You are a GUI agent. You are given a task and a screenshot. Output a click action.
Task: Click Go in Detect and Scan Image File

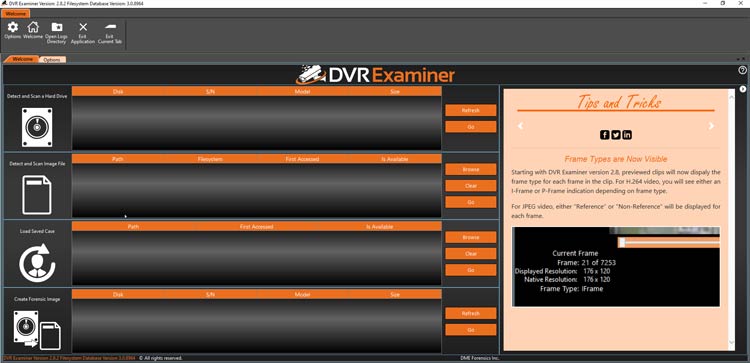point(471,202)
